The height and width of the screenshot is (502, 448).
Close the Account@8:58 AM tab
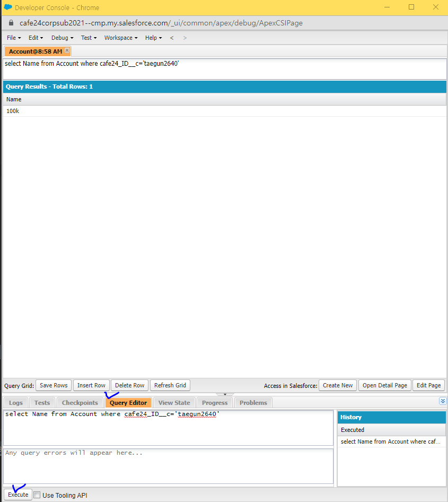pos(67,50)
